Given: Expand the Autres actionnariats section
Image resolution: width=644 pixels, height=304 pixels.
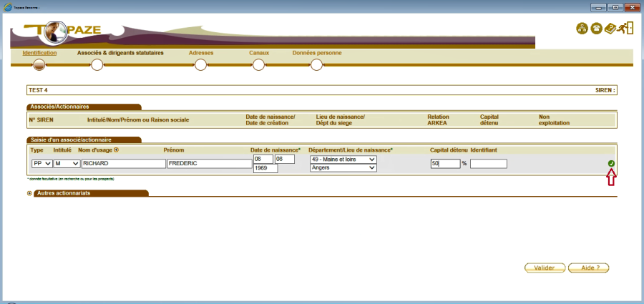Looking at the screenshot, I should coord(29,193).
